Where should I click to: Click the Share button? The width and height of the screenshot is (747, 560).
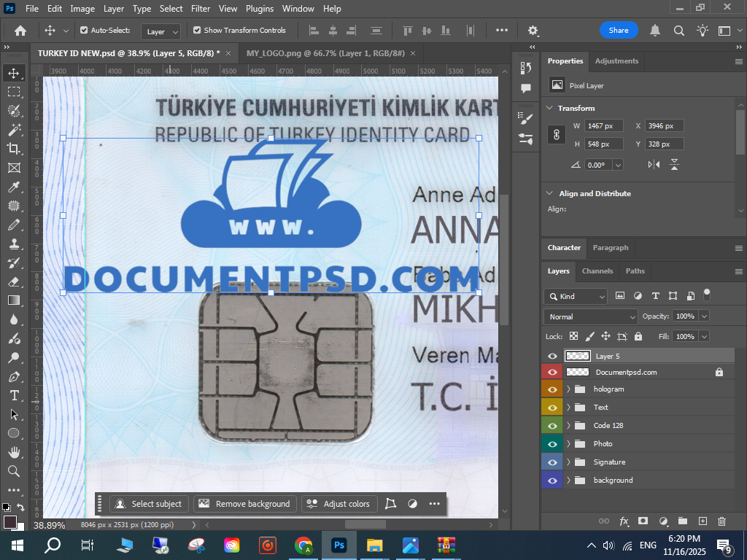[619, 31]
